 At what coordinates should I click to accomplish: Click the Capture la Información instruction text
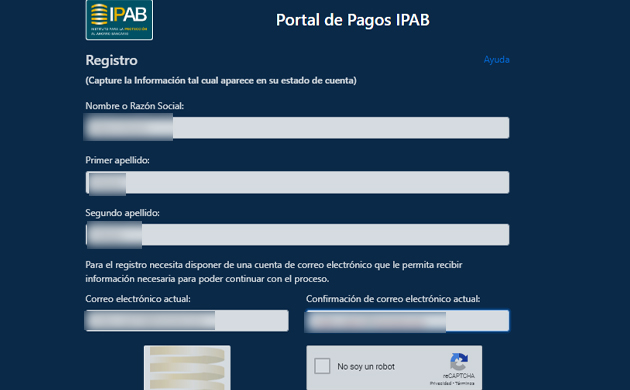coord(221,81)
